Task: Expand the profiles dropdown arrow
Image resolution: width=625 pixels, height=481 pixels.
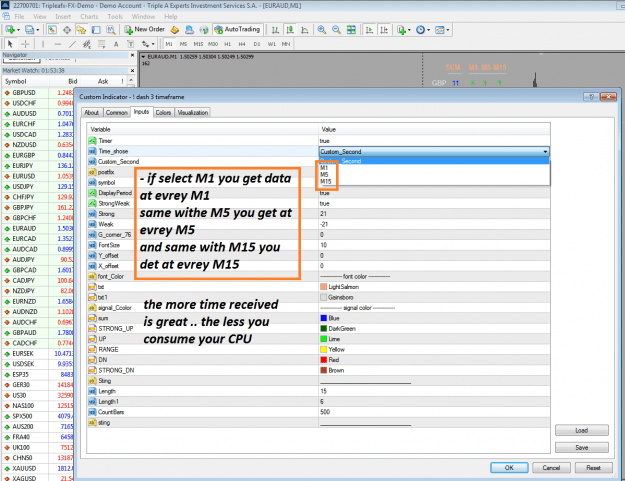Action: (38, 30)
